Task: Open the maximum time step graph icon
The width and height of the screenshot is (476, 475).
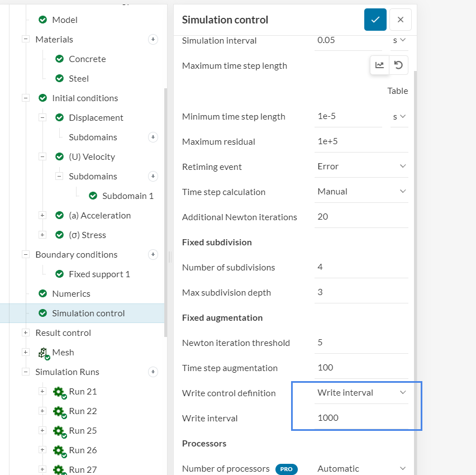Action: point(380,65)
